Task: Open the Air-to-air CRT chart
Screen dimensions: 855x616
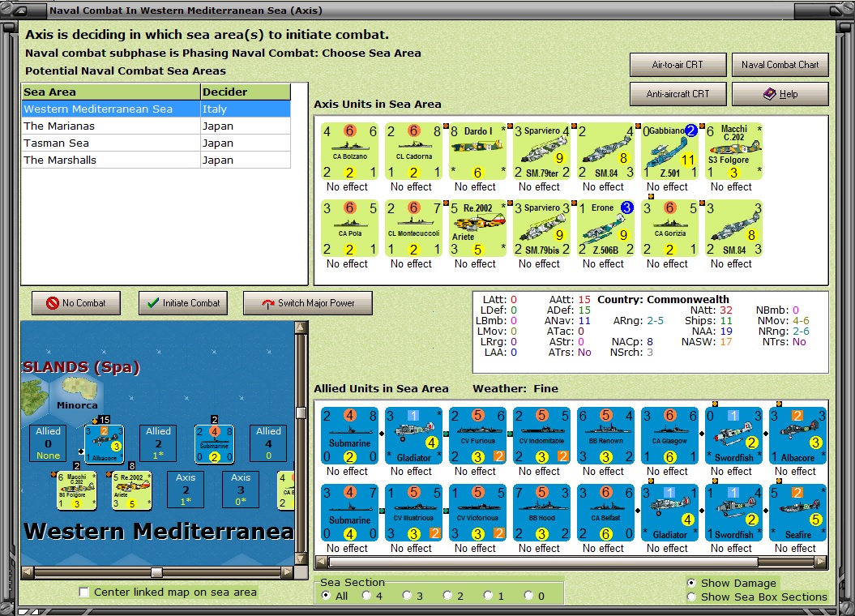Action: point(678,65)
